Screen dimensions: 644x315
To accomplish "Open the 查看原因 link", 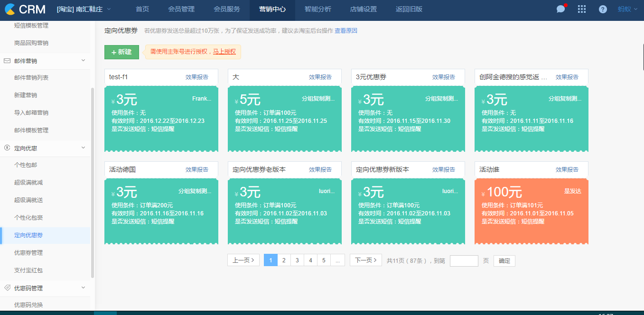I will 347,30.
